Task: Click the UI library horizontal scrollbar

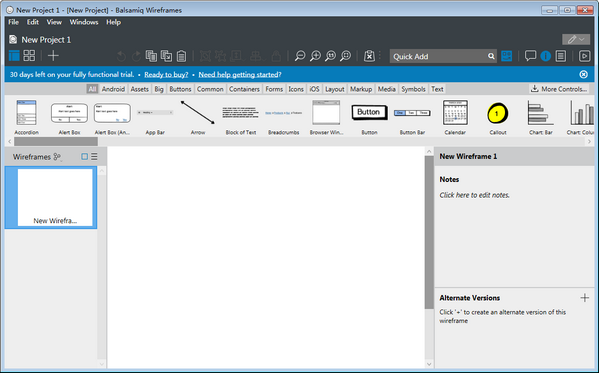Action: [x=56, y=141]
